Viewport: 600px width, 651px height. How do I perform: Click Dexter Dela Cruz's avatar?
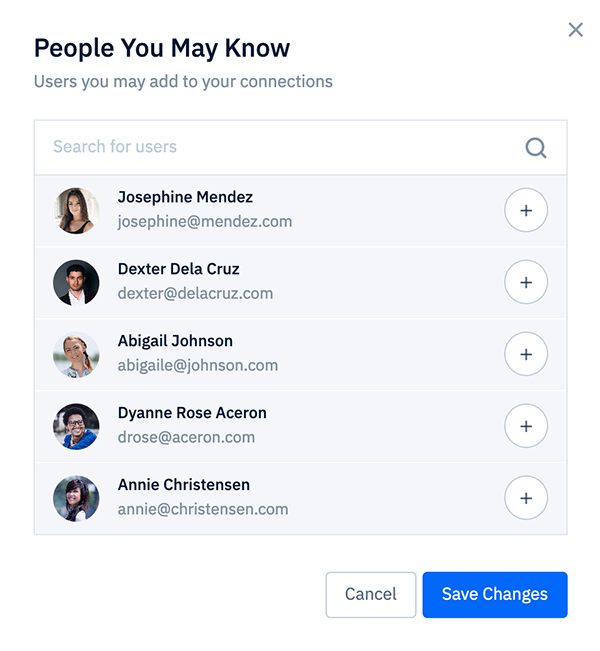76,283
